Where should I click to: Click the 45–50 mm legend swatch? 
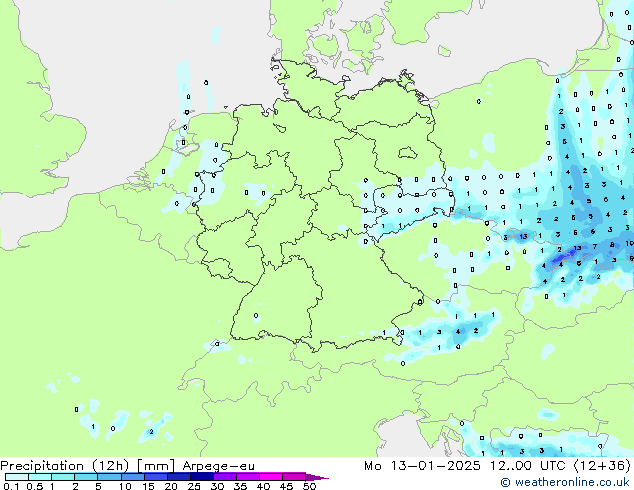click(x=294, y=477)
